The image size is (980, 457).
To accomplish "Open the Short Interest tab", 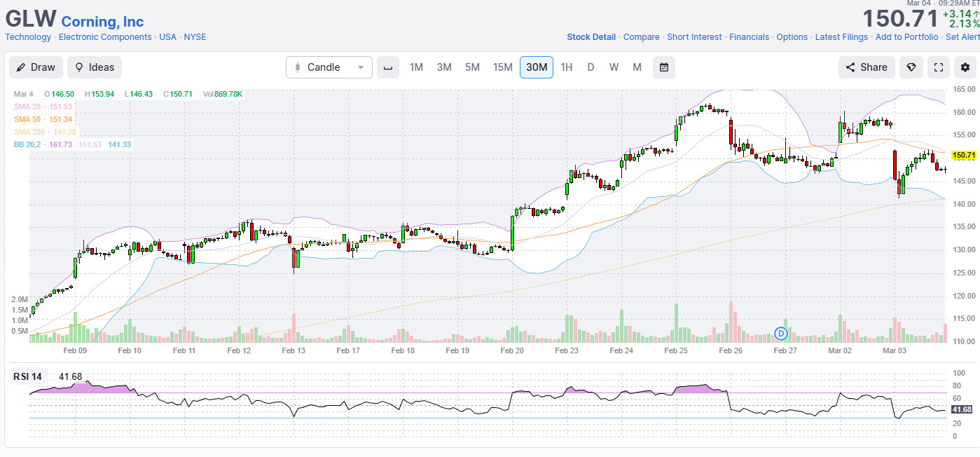I will click(x=694, y=37).
